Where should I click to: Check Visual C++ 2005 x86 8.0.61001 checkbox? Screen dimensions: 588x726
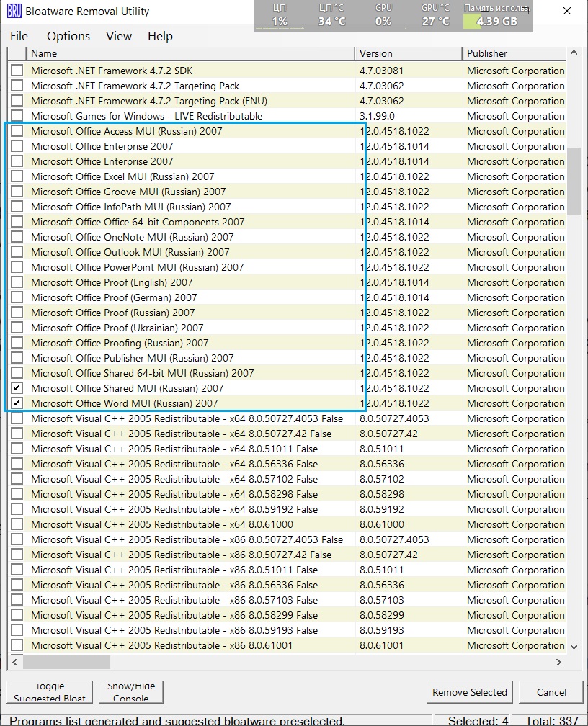point(17,645)
